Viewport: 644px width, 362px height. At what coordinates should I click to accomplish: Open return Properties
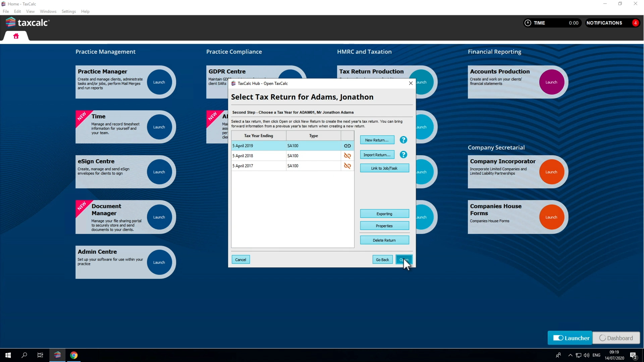point(384,226)
